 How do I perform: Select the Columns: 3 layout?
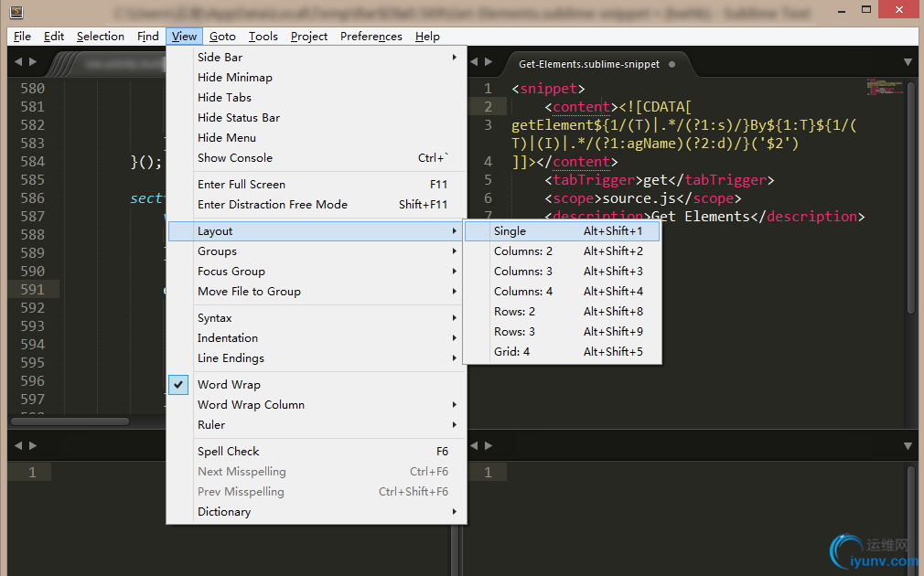pyautogui.click(x=563, y=271)
